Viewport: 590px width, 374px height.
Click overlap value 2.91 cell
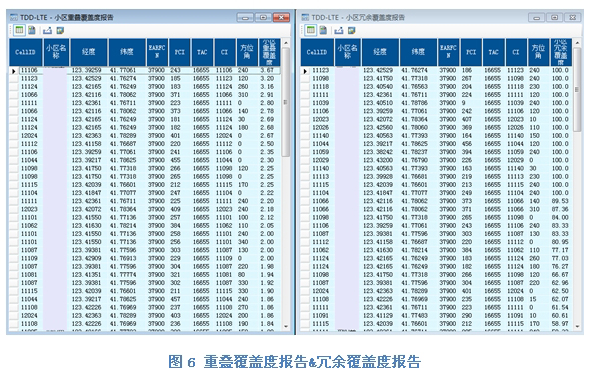pos(267,95)
